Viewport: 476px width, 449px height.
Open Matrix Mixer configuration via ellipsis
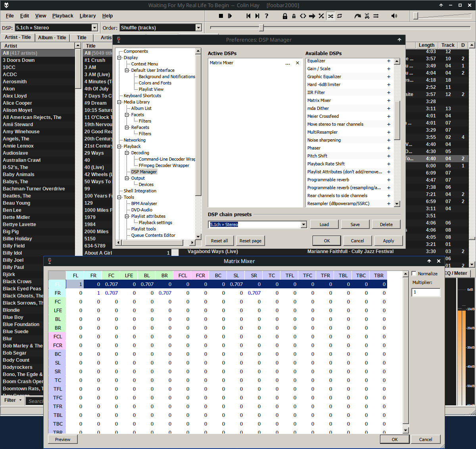[288, 63]
